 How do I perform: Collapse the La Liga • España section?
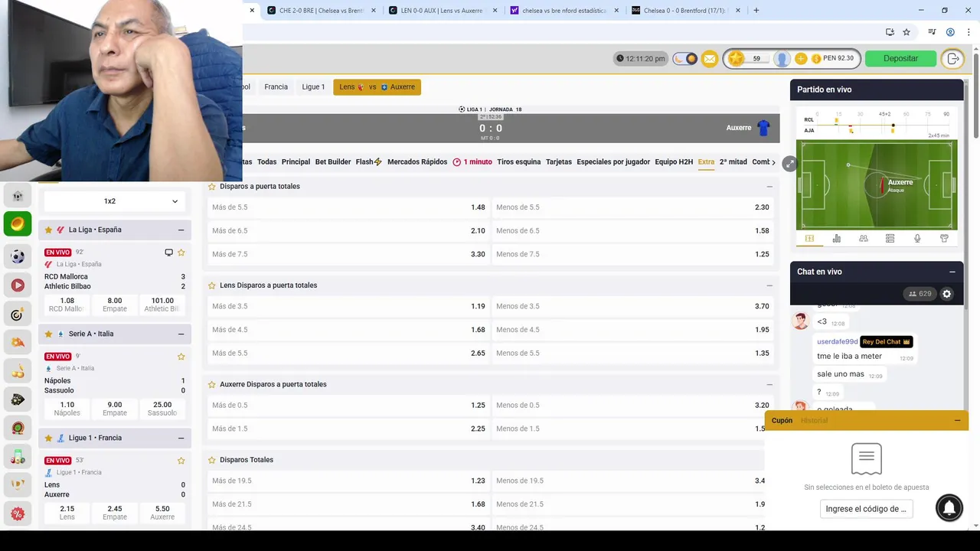(181, 230)
